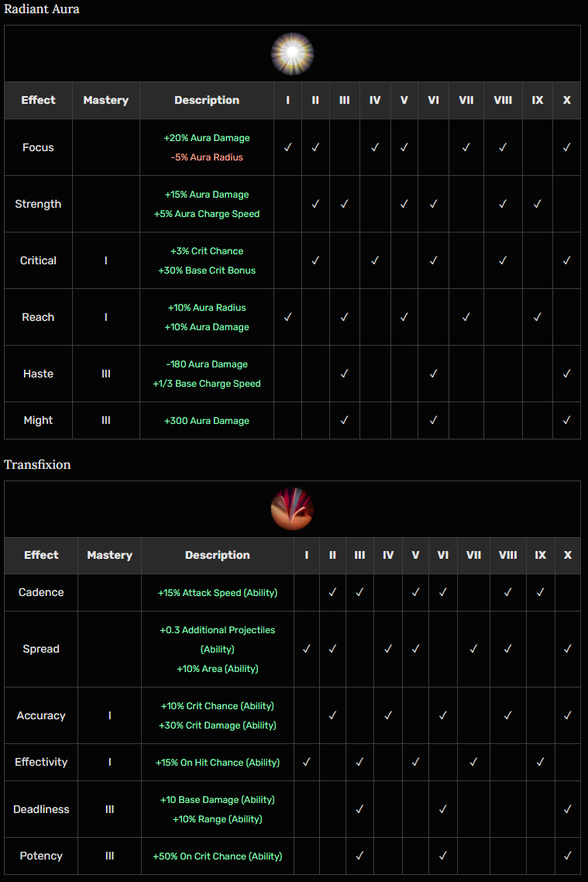Click the Reach checkmark under column V
This screenshot has width=588, height=882.
pos(404,317)
